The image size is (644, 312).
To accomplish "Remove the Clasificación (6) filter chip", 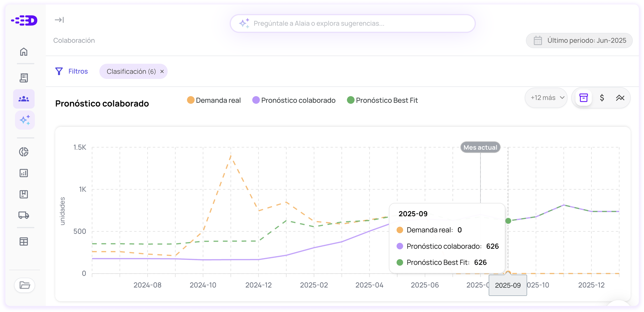I will click(x=162, y=71).
